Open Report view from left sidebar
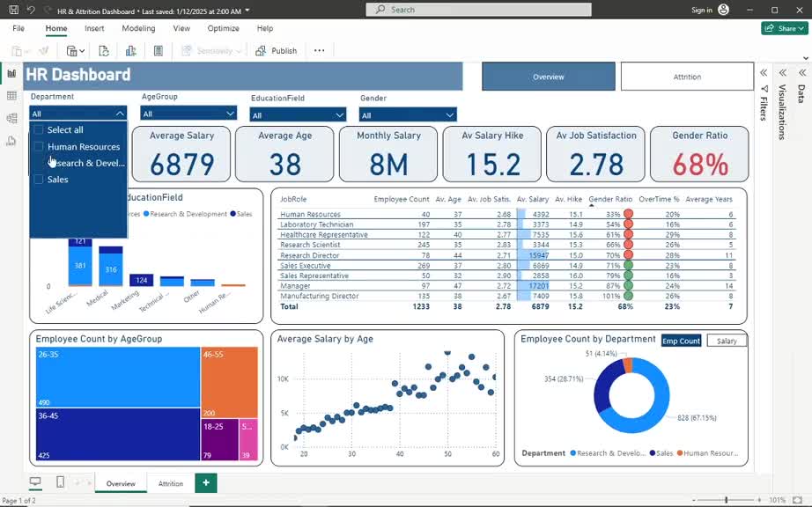Screen dimensions: 812x507 [11, 73]
